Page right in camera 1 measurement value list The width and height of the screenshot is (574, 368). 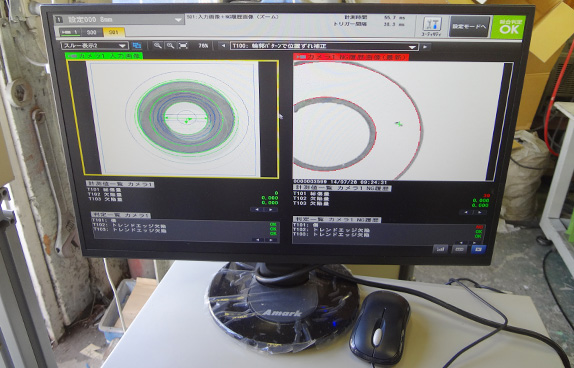click(x=271, y=210)
